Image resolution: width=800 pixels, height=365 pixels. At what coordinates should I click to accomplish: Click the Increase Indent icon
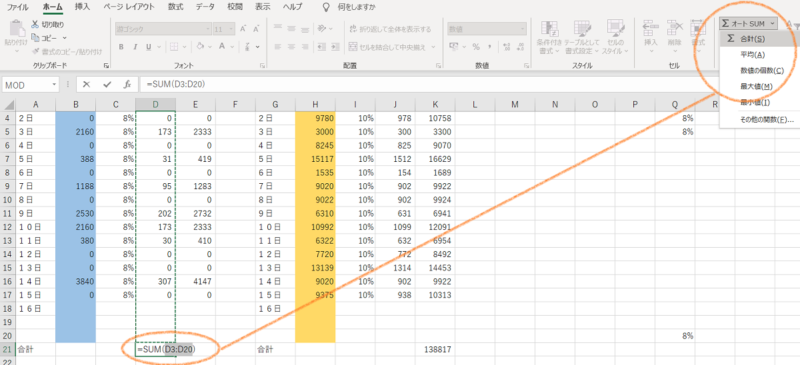point(336,46)
